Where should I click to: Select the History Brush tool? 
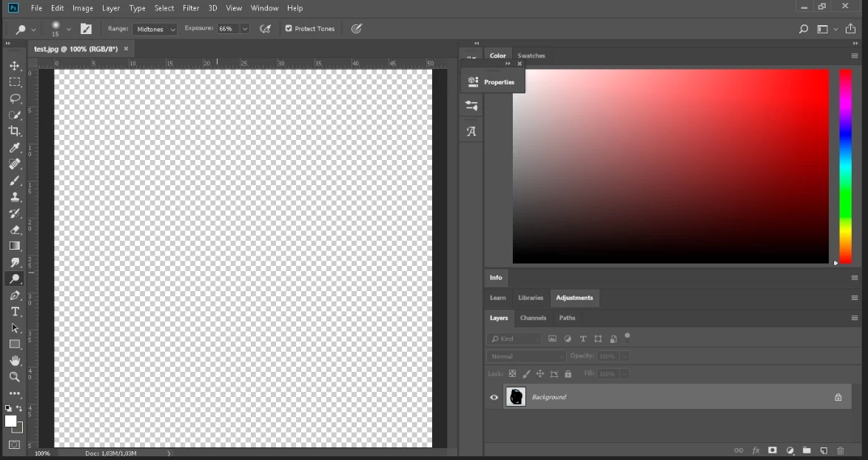pos(15,213)
